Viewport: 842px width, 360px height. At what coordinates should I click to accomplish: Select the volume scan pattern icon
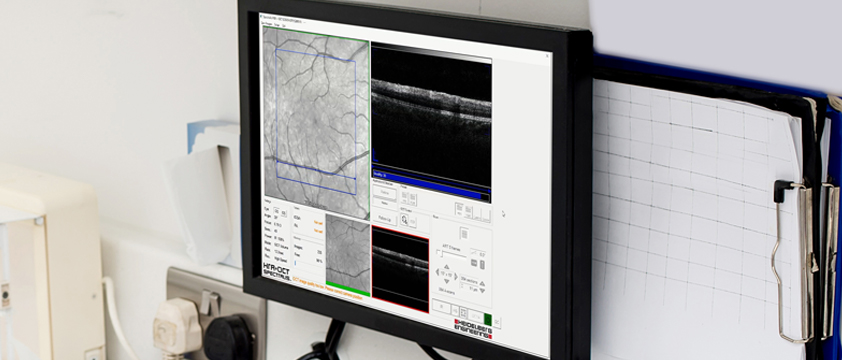[464, 234]
